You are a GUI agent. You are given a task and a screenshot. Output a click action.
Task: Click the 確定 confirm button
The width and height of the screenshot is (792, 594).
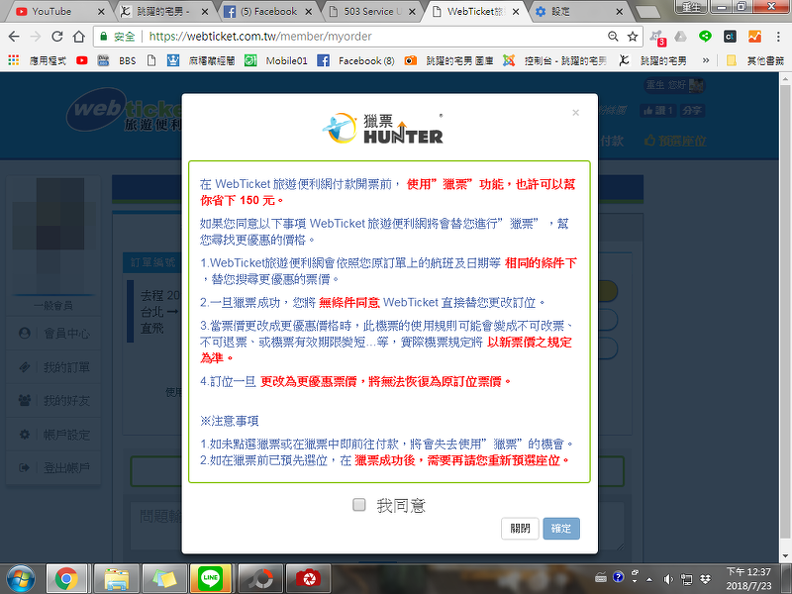561,528
